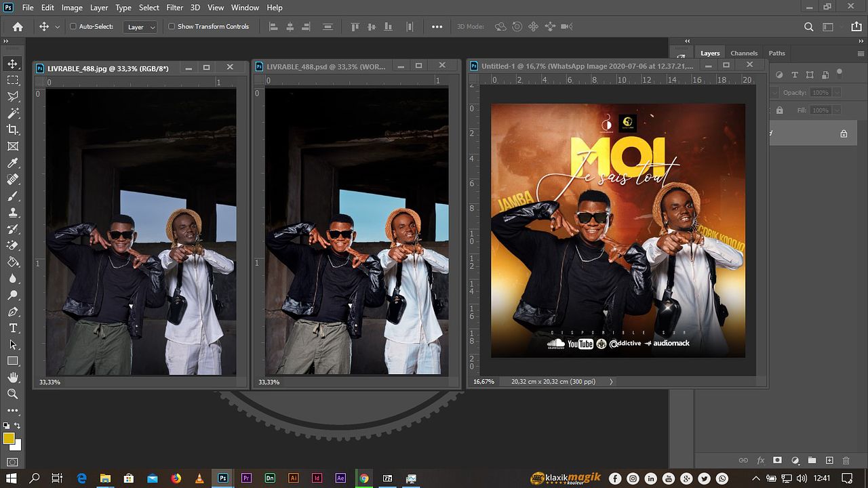Click the more align options button (three dots)
The height and width of the screenshot is (488, 868).
click(x=437, y=26)
